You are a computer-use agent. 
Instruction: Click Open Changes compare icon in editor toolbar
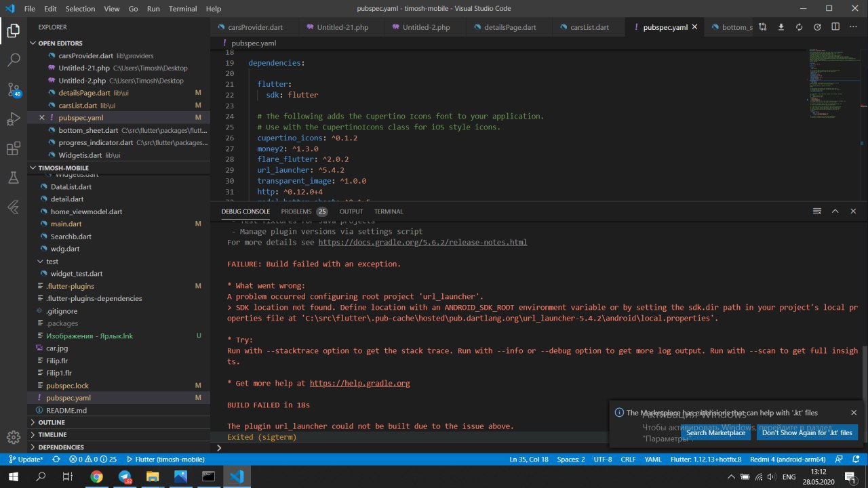point(762,27)
